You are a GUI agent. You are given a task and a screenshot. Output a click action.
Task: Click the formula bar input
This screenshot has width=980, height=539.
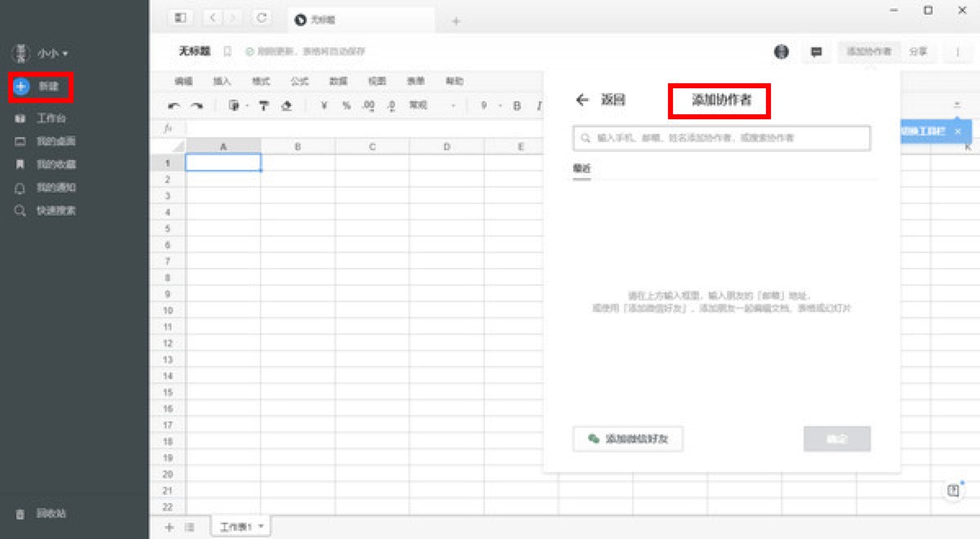(364, 128)
